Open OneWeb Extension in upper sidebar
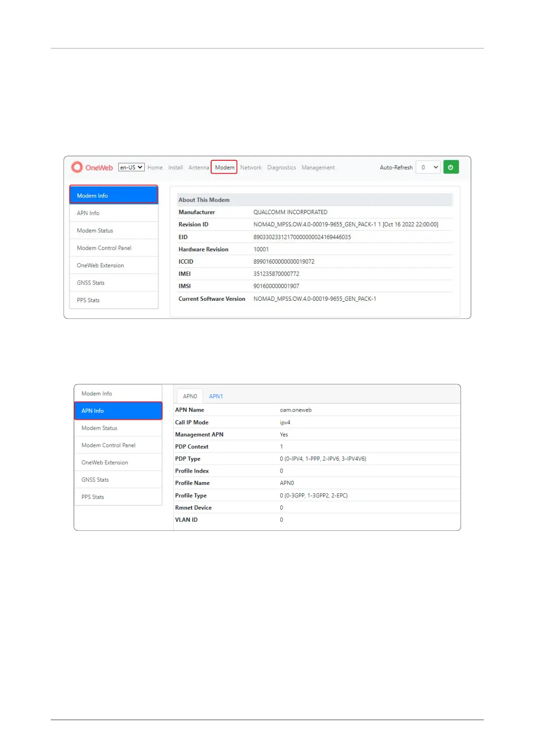 click(x=114, y=265)
